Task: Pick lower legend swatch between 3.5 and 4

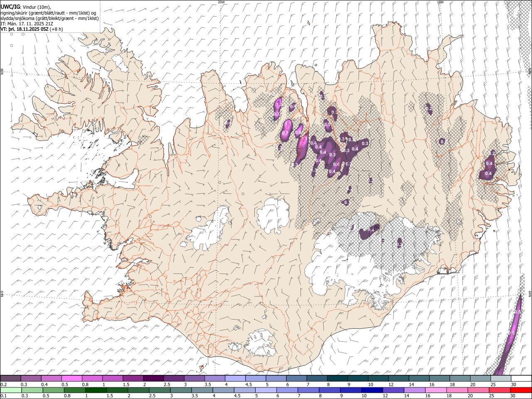Action: (x=202, y=390)
